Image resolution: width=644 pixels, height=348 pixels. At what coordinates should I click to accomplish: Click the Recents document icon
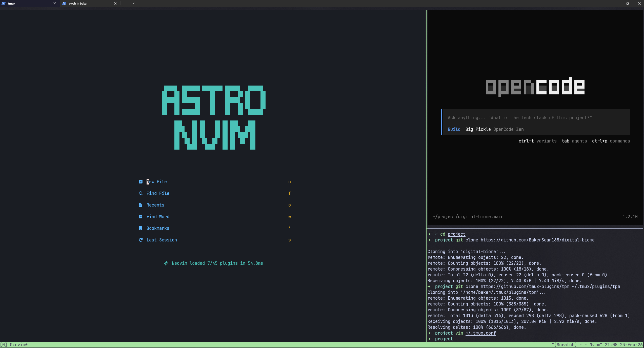(140, 205)
